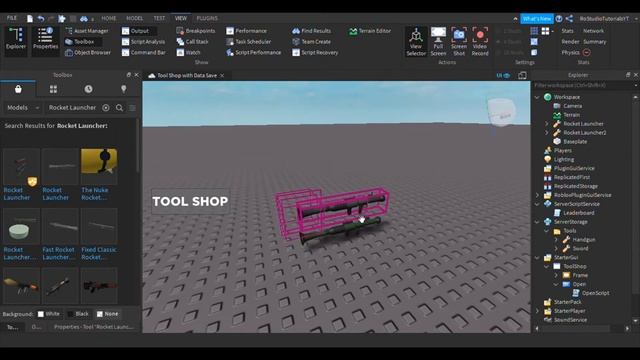The image size is (640, 360).
Task: Open Team Create
Action: [x=311, y=42]
